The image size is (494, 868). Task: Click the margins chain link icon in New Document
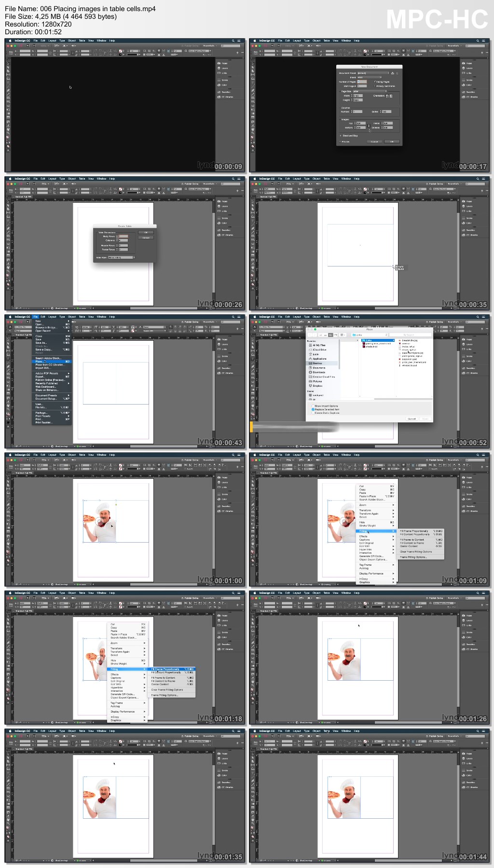pos(369,126)
